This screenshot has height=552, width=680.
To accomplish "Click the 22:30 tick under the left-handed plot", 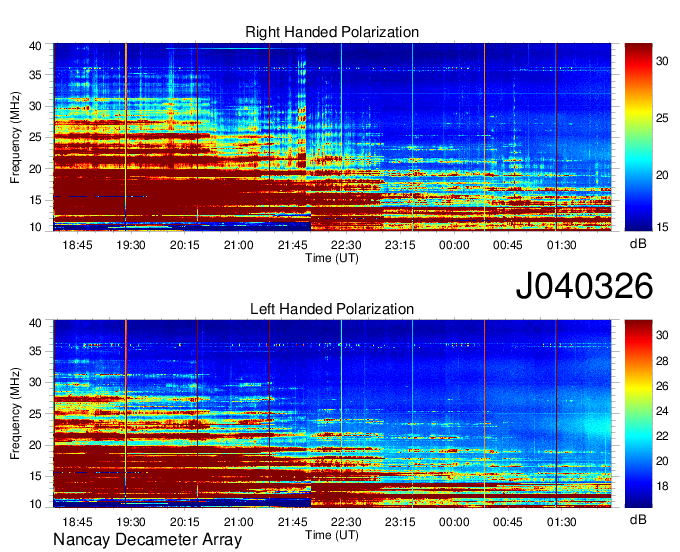I will [346, 521].
